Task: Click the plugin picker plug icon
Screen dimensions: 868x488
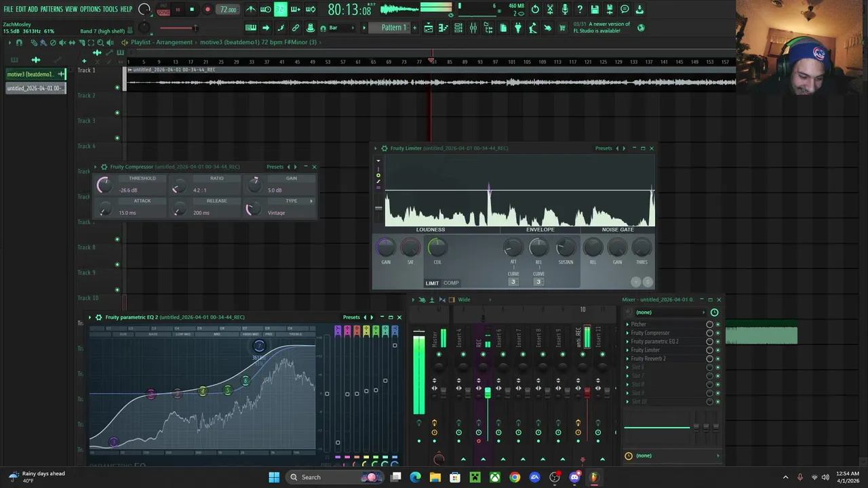Action: (x=518, y=28)
